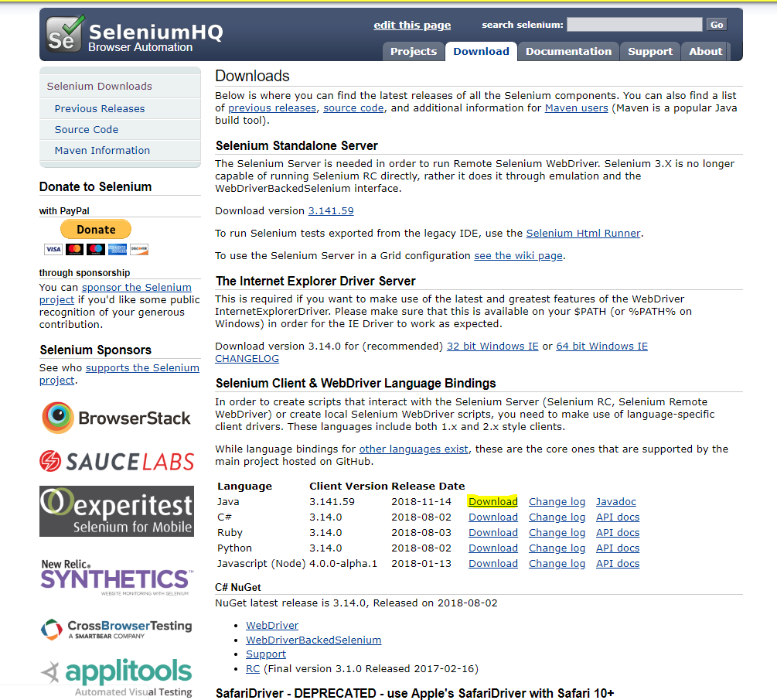The width and height of the screenshot is (777, 700).
Task: Click the Visa card icon
Action: point(53,249)
